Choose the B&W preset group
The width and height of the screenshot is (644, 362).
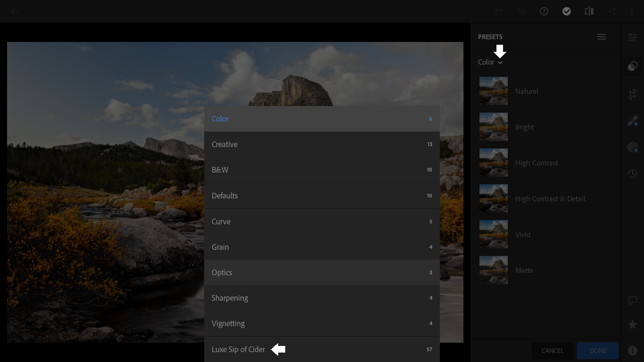pos(322,170)
